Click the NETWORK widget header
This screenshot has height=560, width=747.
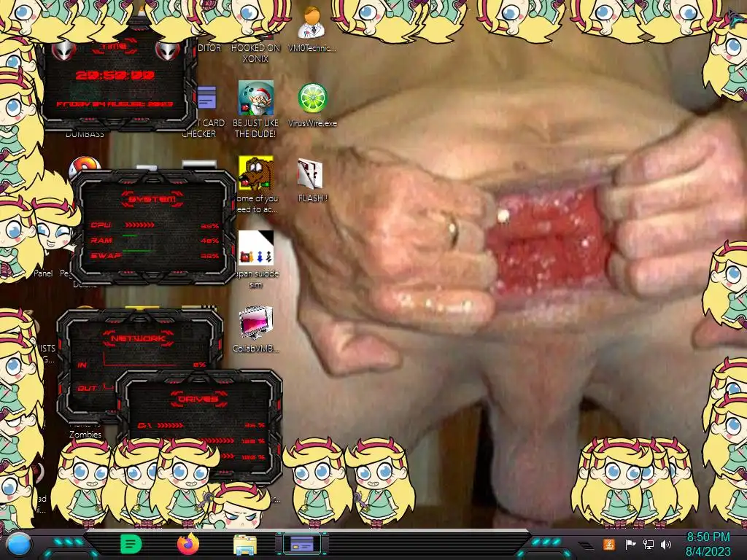click(x=138, y=338)
